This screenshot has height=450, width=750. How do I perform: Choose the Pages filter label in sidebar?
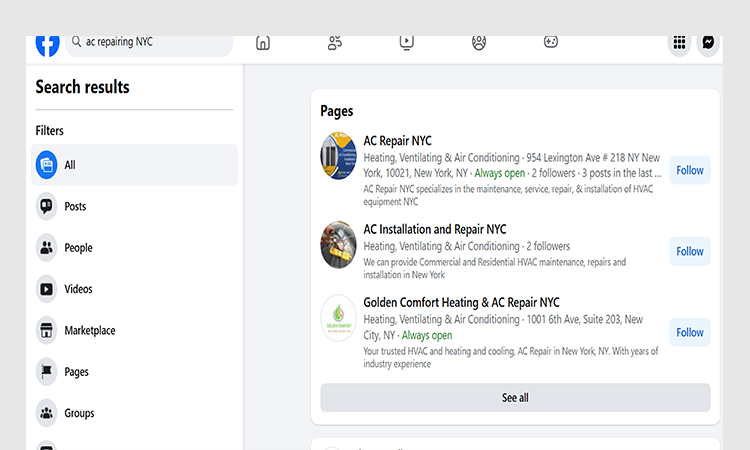coord(77,372)
